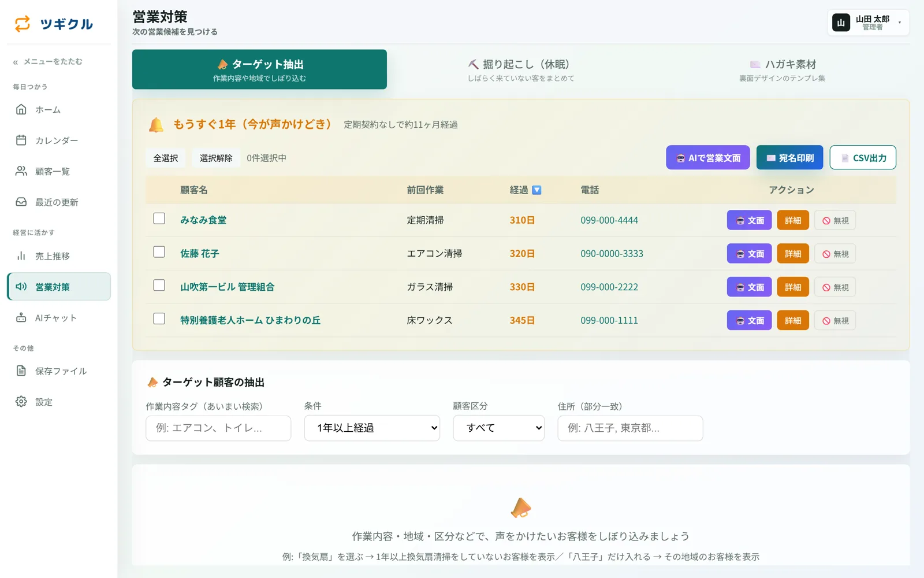The width and height of the screenshot is (924, 578).
Task: Check the ひまわりの丘 row checkbox
Action: 159,319
